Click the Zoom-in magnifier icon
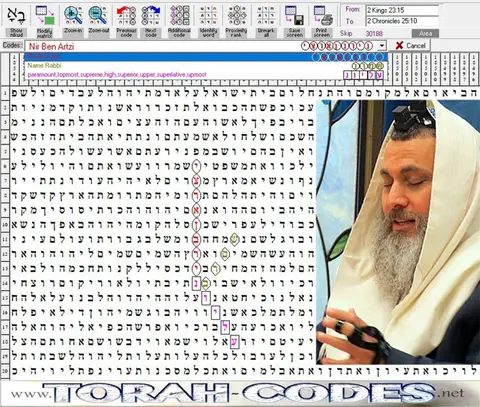The image size is (480, 407). click(73, 15)
